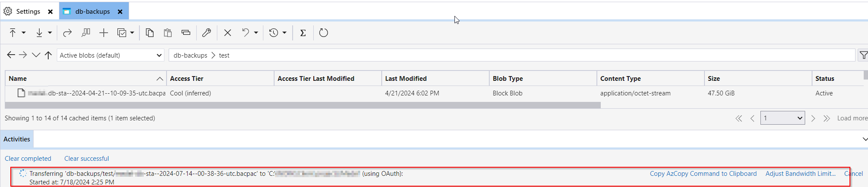Go to the last page of results

[827, 118]
